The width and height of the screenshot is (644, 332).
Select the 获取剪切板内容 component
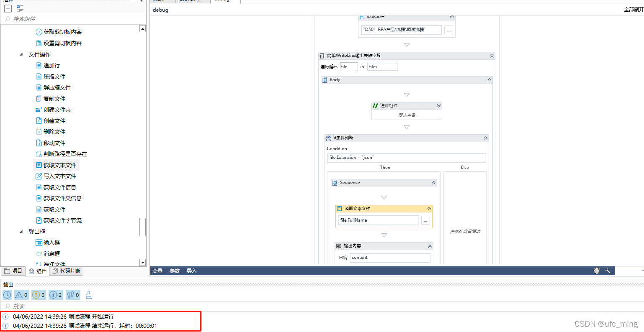pyautogui.click(x=59, y=32)
